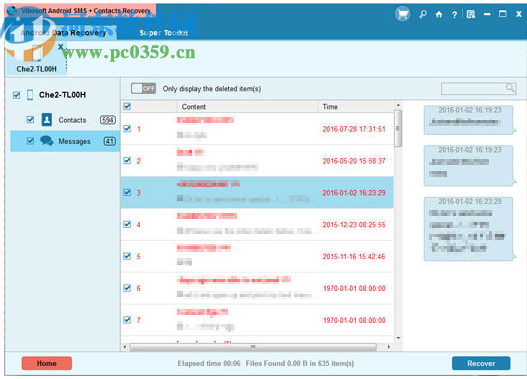Viewport: 527px width, 379px height.
Task: Select Contacts category in sidebar
Action: click(65, 120)
